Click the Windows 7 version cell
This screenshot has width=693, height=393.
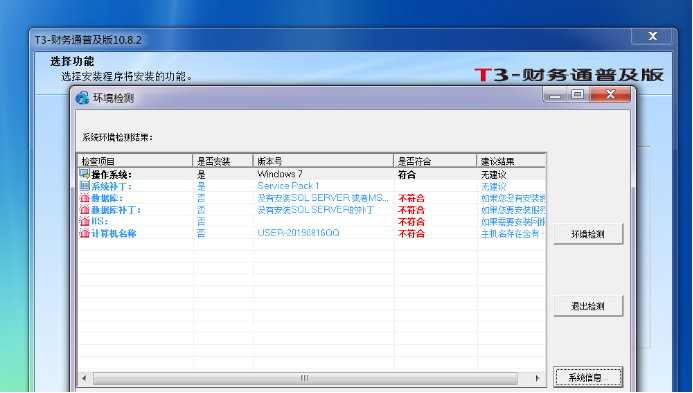(x=280, y=174)
